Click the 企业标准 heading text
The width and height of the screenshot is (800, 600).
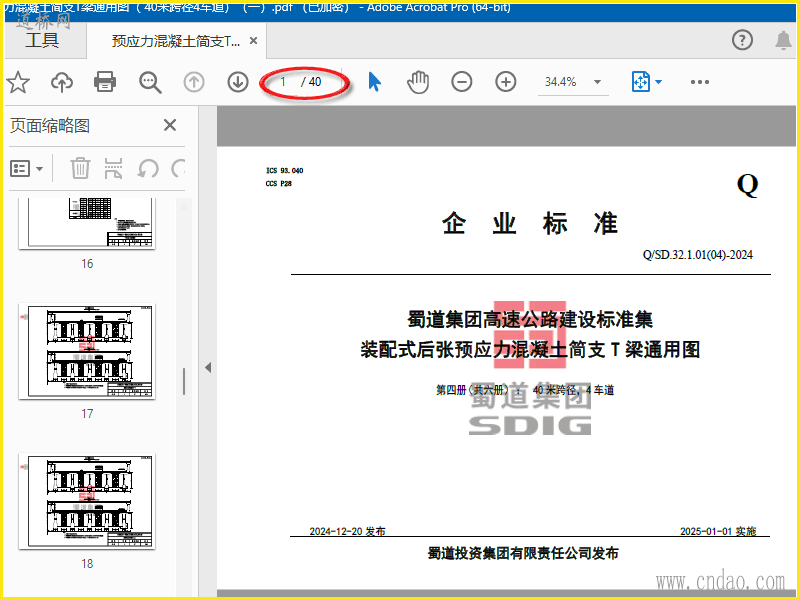tap(530, 223)
